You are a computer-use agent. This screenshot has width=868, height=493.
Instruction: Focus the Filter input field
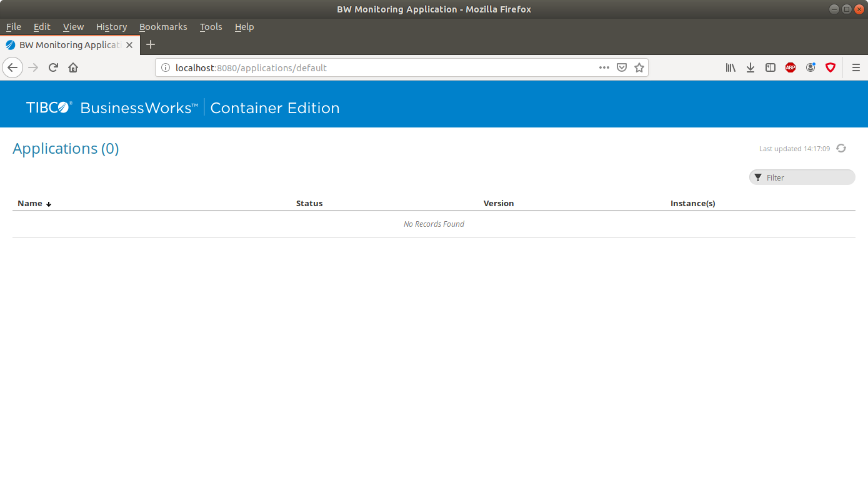pyautogui.click(x=802, y=177)
